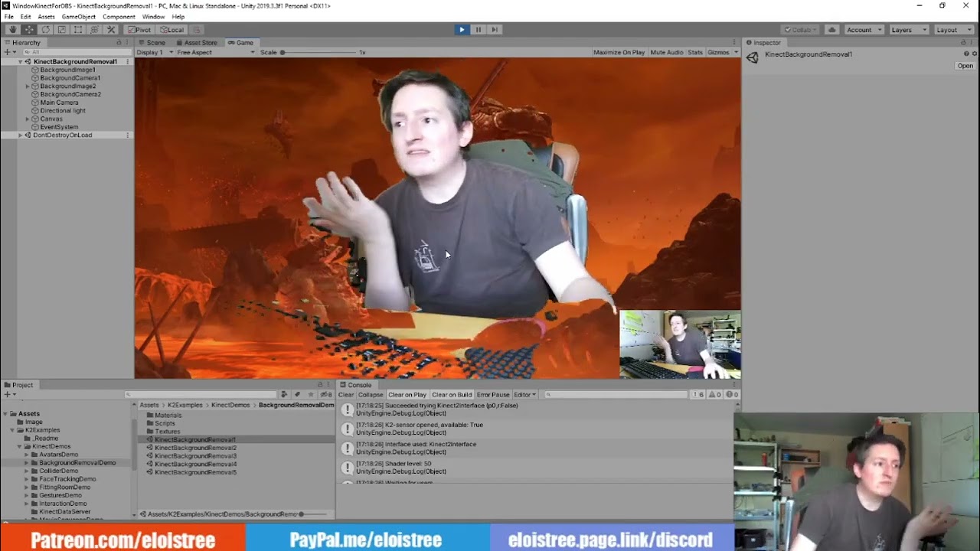
Task: Toggle Local handle rotation
Action: tap(171, 30)
